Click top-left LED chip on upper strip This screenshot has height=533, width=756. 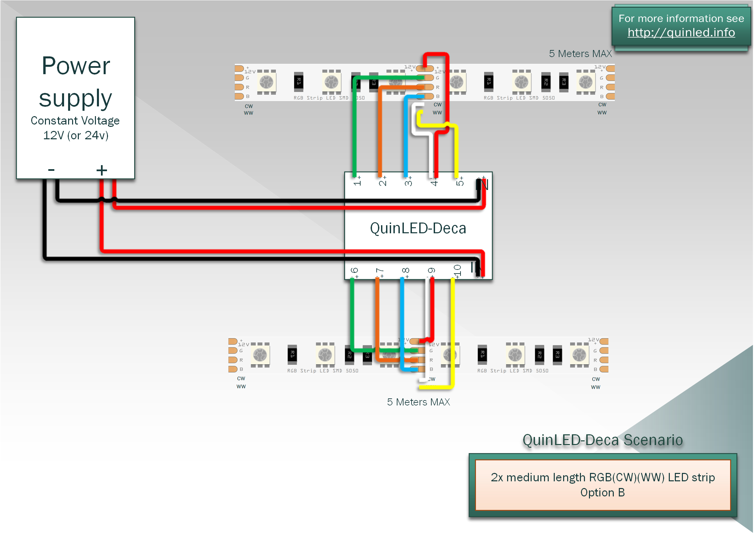point(267,82)
